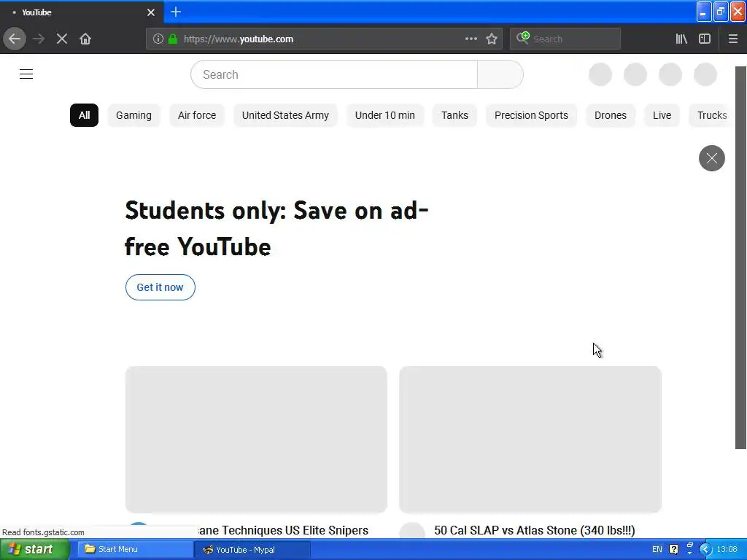The width and height of the screenshot is (747, 560).
Task: Click the forward navigation arrow
Action: coord(39,39)
